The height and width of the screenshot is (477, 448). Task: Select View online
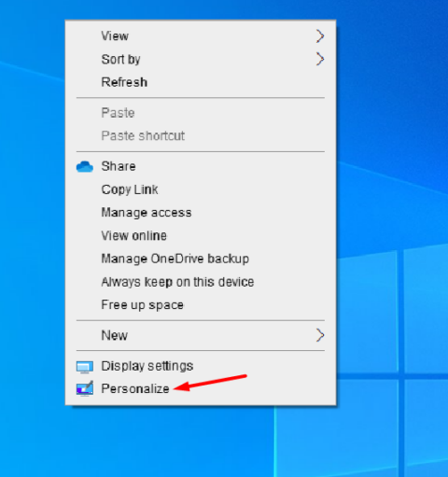tap(201, 235)
